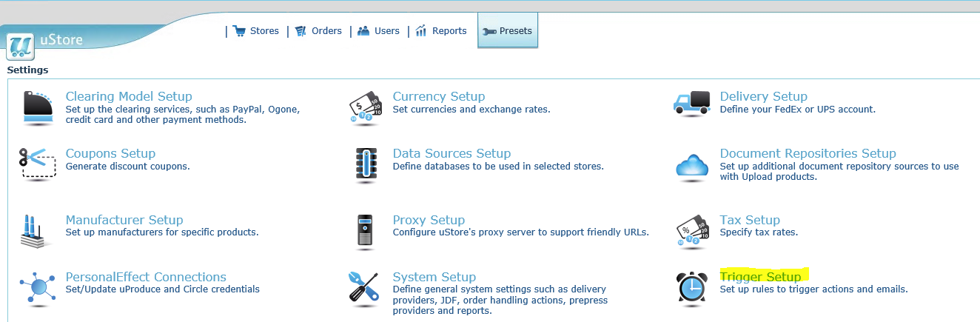Click the Coupons Setup scissors icon

[x=38, y=164]
